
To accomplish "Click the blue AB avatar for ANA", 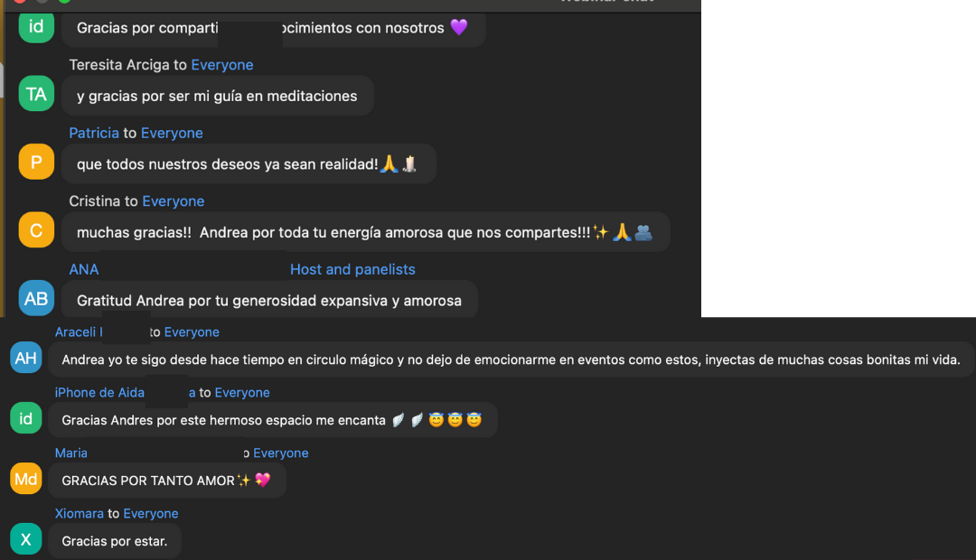I will pos(36,298).
